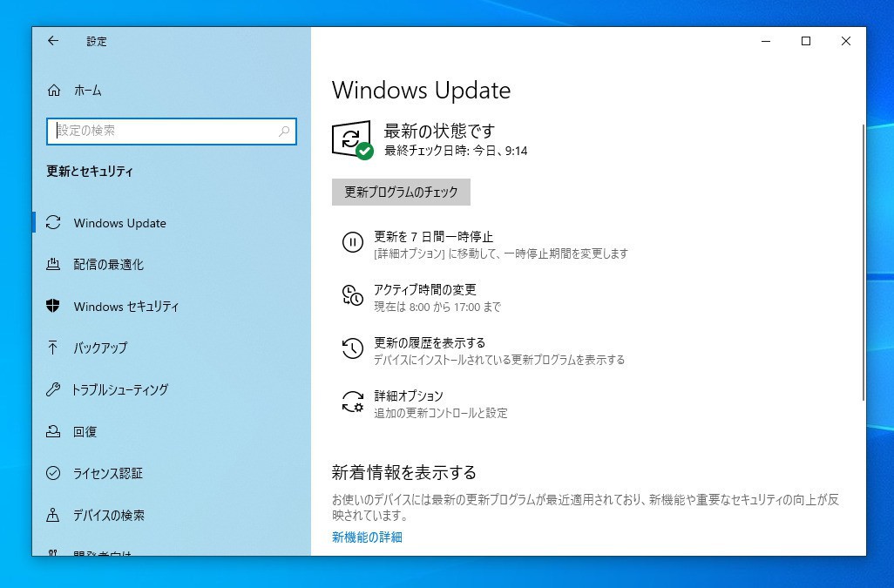This screenshot has height=588, width=894.
Task: Focus the 設定の検索 search field
Action: click(171, 131)
